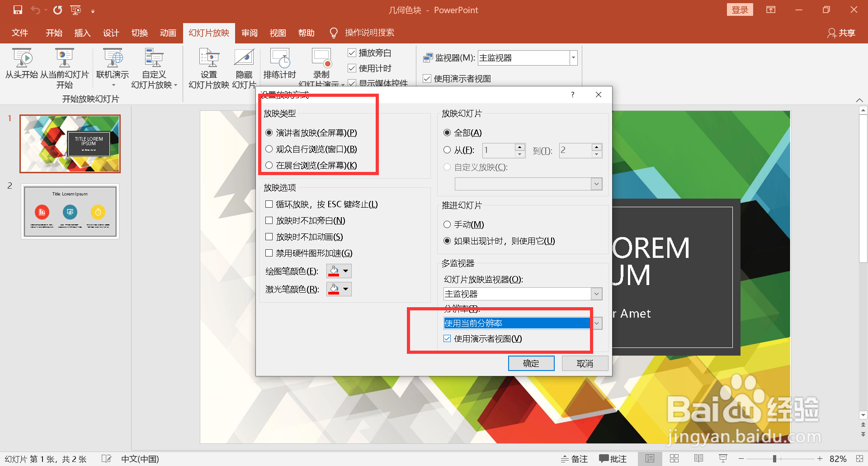Click the Redo/Repeat icon

pyautogui.click(x=57, y=10)
